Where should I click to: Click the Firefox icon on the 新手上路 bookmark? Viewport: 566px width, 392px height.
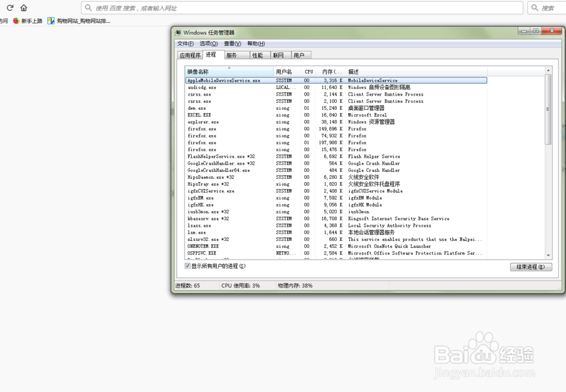coord(16,21)
